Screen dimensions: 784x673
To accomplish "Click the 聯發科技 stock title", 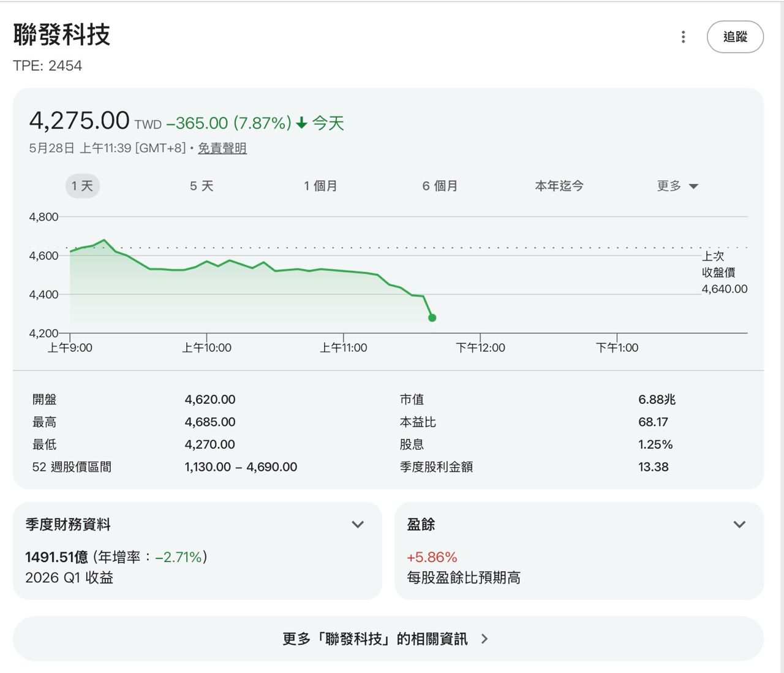I will pos(62,34).
